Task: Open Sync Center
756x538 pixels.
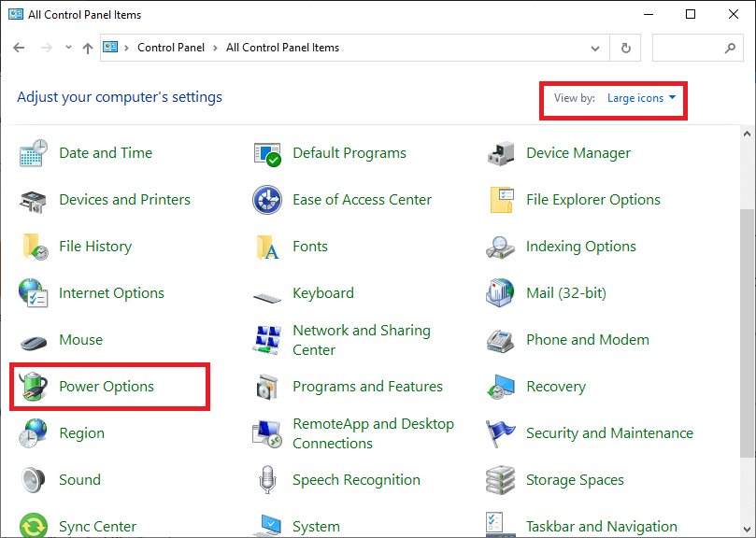Action: [x=97, y=526]
